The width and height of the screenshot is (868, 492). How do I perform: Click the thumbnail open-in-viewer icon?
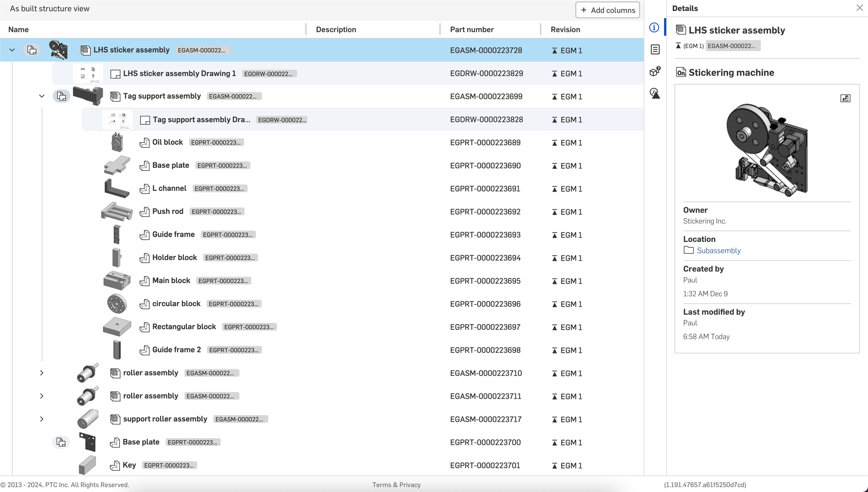tap(845, 99)
